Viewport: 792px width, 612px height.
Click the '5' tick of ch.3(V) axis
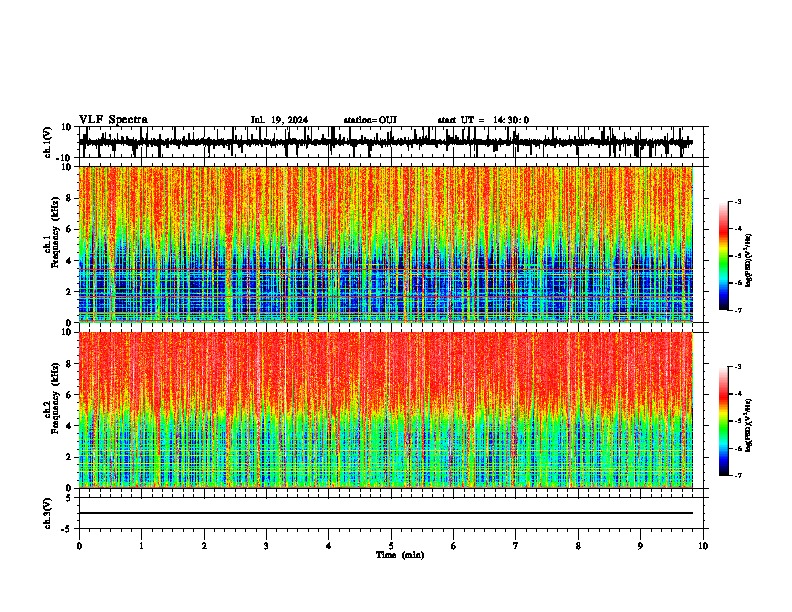(70, 497)
